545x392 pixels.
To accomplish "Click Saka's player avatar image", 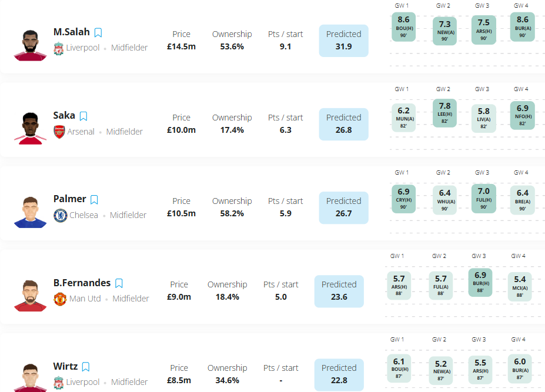I will (30, 128).
